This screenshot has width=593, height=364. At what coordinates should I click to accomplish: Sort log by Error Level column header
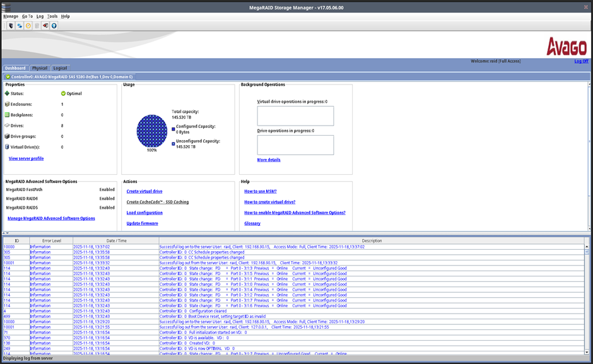pos(52,240)
